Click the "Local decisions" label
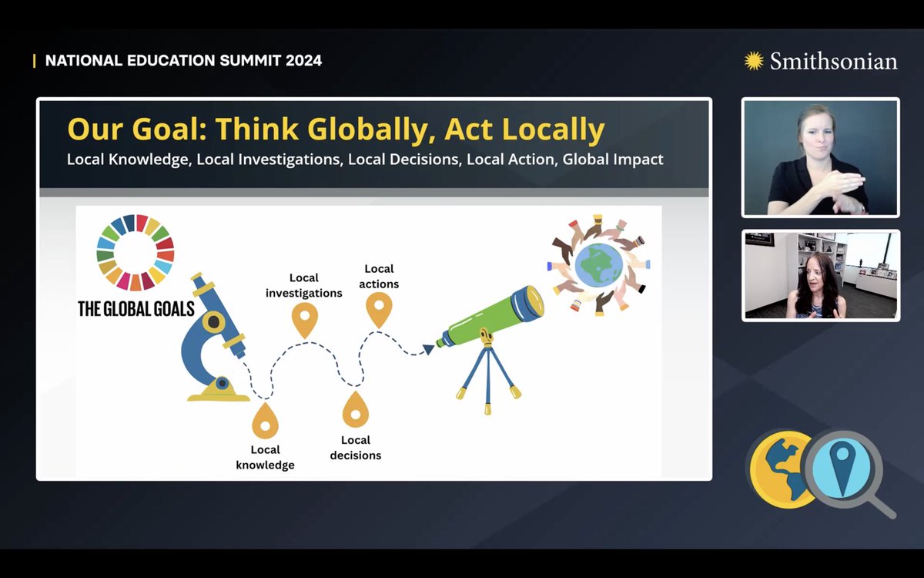Image resolution: width=924 pixels, height=578 pixels. coord(356,448)
